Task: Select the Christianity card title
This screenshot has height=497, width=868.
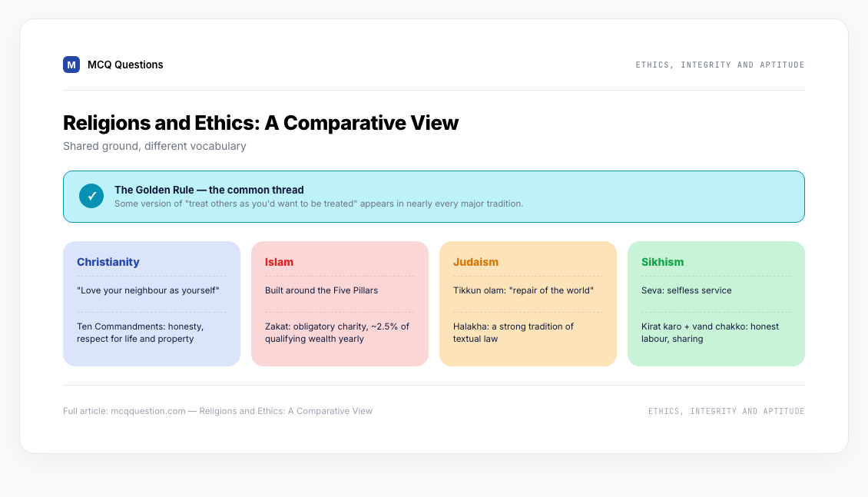Action: 108,262
